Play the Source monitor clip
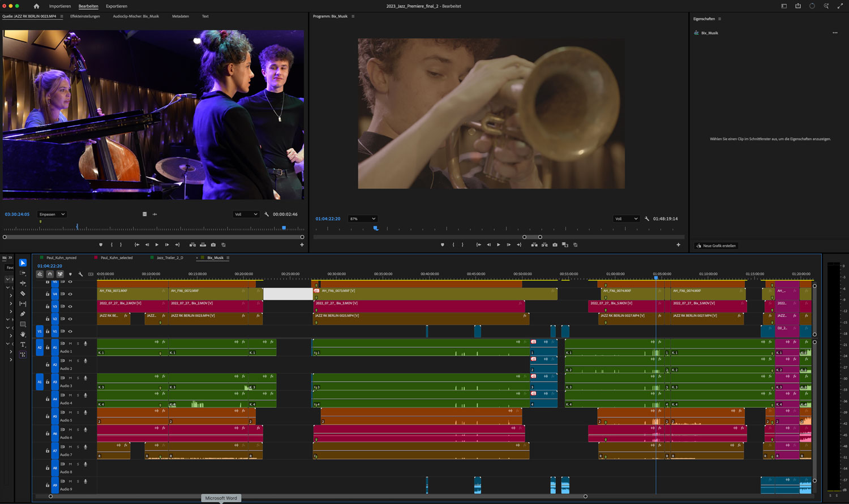 (x=157, y=245)
